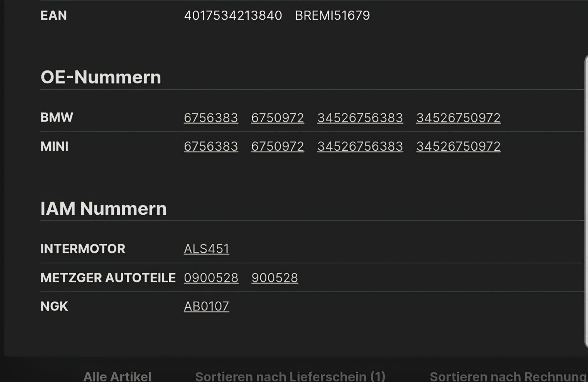Select Sortieren nach Lieferschein (1) tab
This screenshot has width=588, height=382.
click(x=290, y=376)
